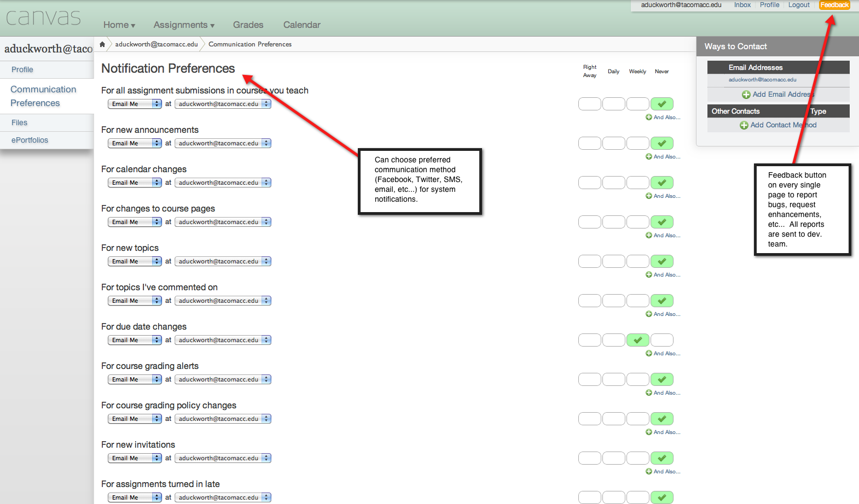Open the Grades tab
This screenshot has width=859, height=504.
pyautogui.click(x=248, y=25)
